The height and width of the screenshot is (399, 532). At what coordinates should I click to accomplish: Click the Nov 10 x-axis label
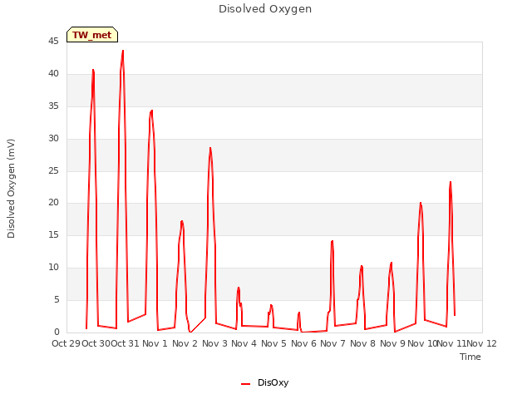pos(421,343)
